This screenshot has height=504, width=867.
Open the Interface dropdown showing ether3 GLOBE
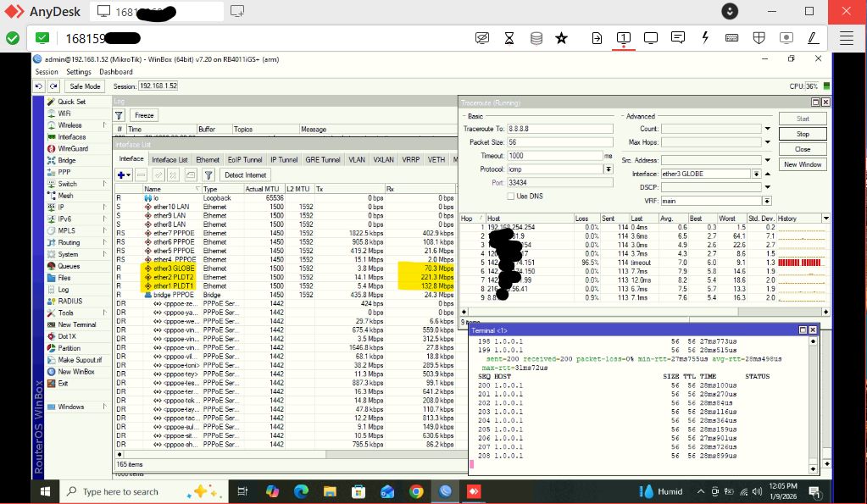(757, 174)
